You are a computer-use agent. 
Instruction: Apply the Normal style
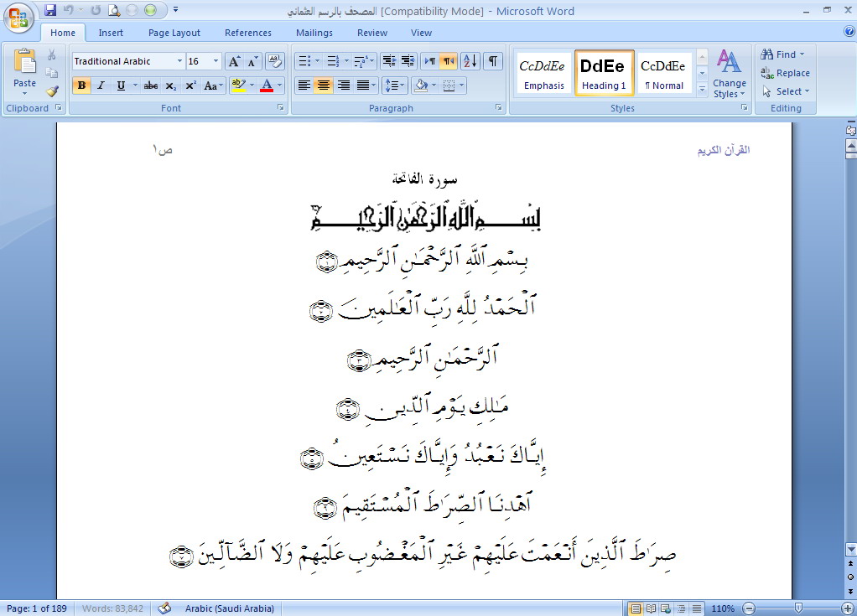[664, 73]
